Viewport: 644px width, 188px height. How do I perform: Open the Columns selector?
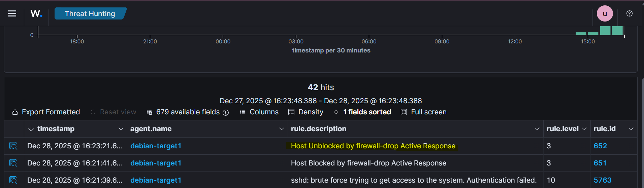[x=259, y=112]
